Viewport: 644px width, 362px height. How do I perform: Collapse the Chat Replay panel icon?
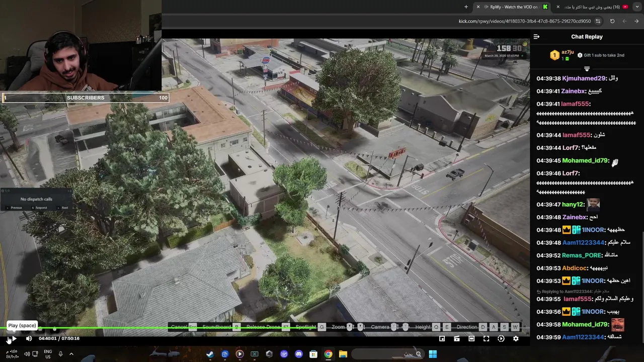[x=536, y=37]
